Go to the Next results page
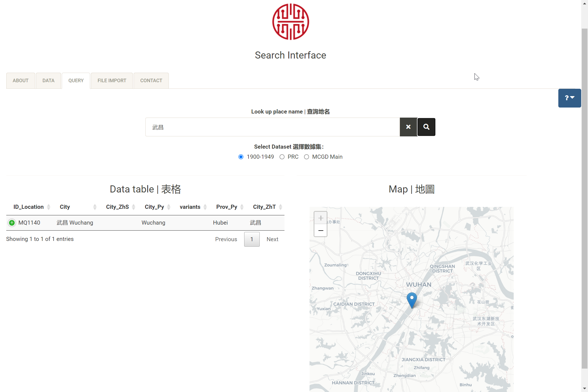 click(272, 239)
